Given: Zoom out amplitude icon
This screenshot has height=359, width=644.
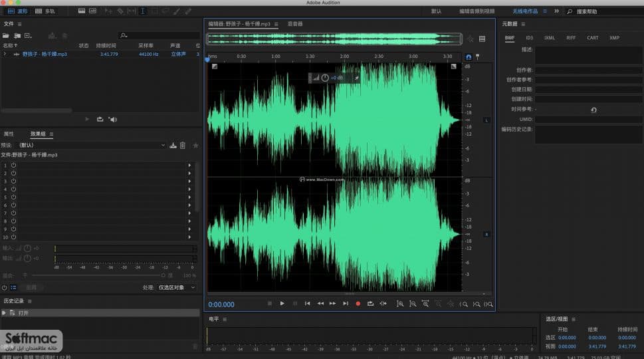Looking at the screenshot, I should (413, 304).
